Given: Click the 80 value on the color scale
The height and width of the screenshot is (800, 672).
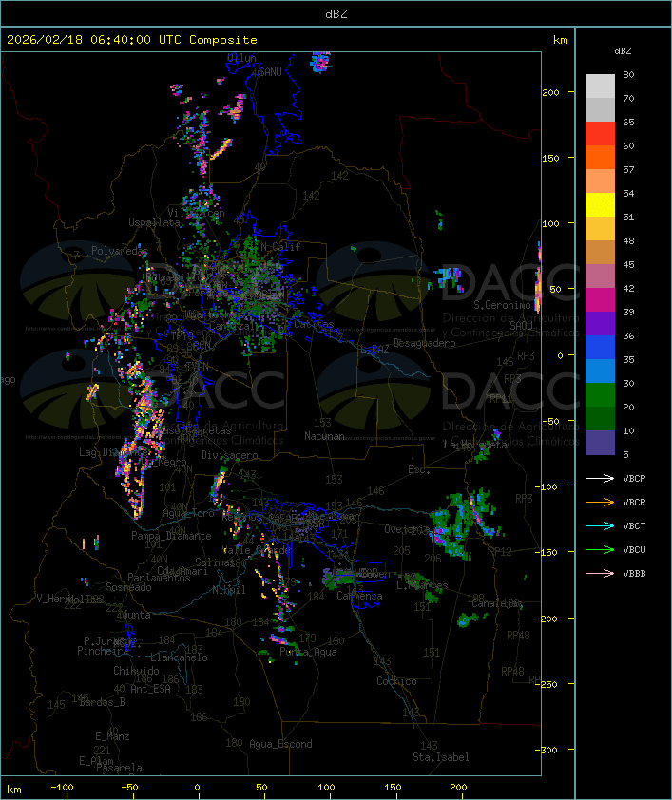Looking at the screenshot, I should coord(628,74).
